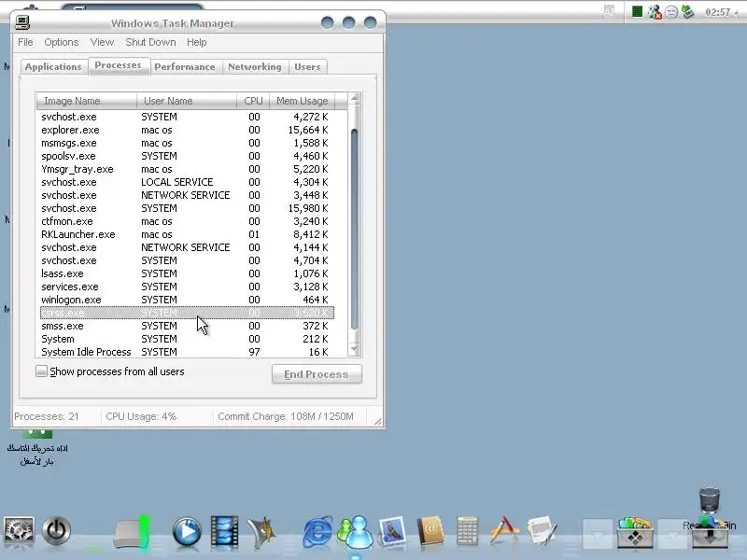This screenshot has width=747, height=560.
Task: Select the winlogon.exe process
Action: [x=188, y=300]
